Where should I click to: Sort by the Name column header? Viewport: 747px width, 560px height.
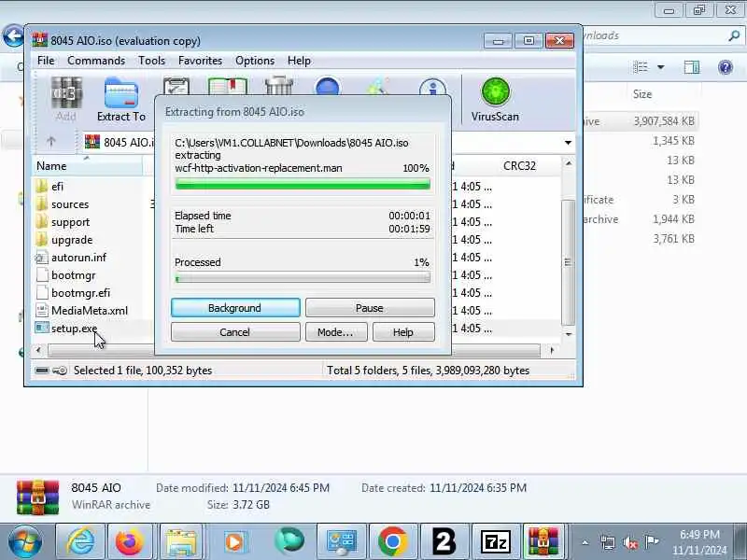pyautogui.click(x=89, y=166)
